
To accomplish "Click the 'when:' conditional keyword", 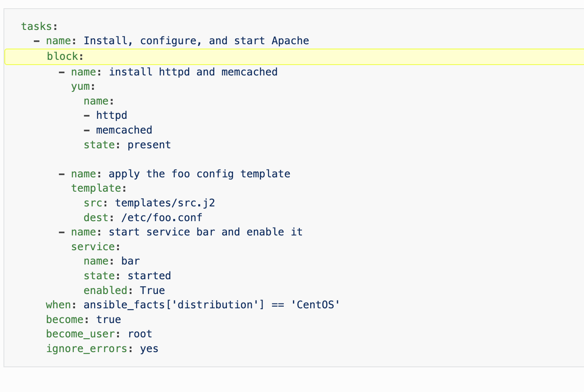I will [x=59, y=305].
